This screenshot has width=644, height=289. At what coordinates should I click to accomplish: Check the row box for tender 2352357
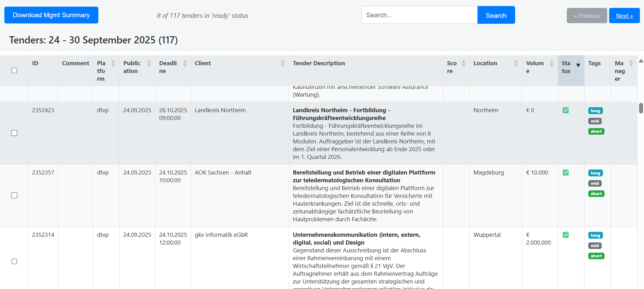click(x=14, y=195)
